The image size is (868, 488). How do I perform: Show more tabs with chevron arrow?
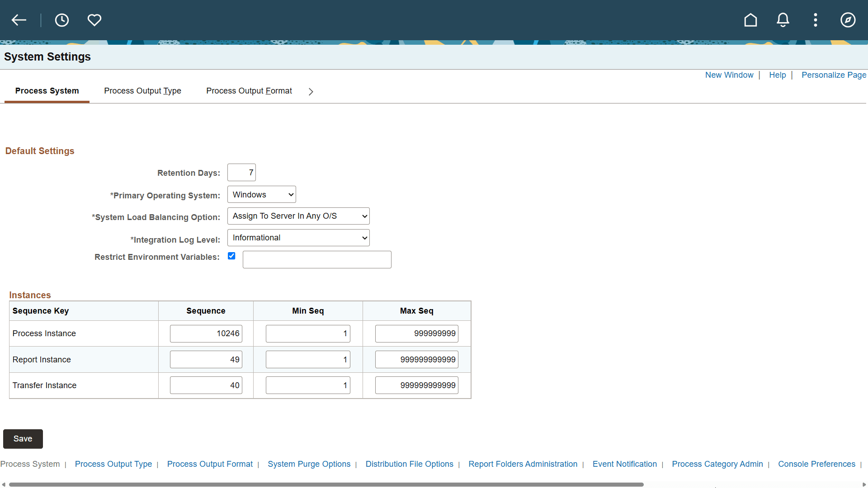pyautogui.click(x=311, y=92)
